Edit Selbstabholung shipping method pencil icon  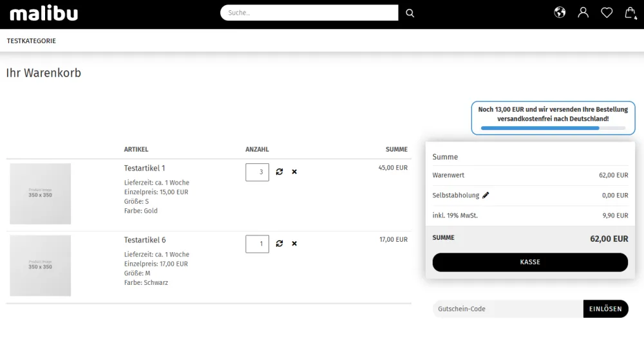tap(486, 195)
